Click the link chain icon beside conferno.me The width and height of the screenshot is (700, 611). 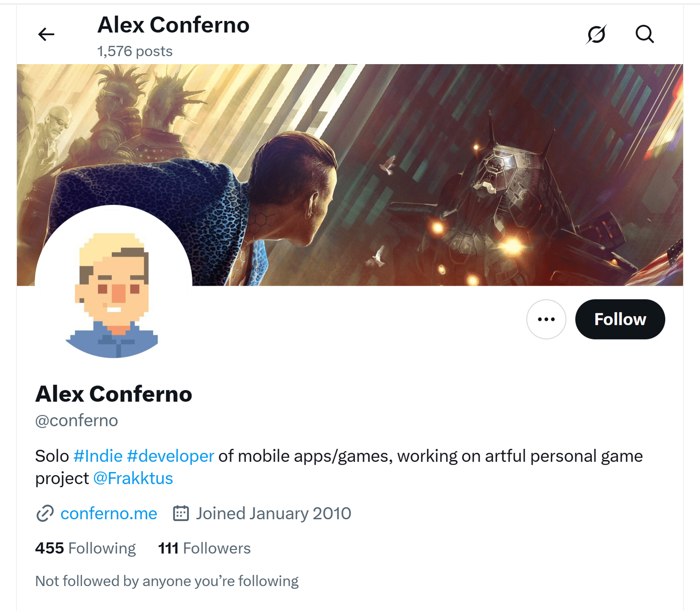(45, 513)
